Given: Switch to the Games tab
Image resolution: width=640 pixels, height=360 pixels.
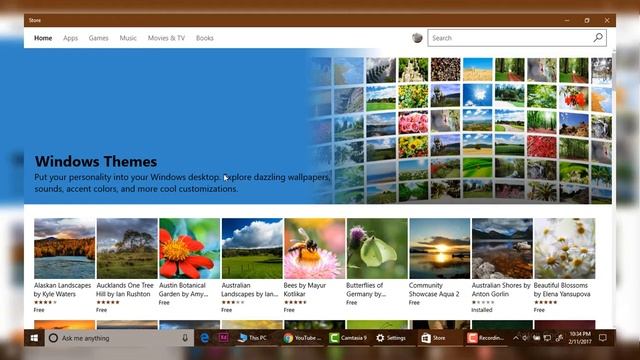Looking at the screenshot, I should click(98, 38).
